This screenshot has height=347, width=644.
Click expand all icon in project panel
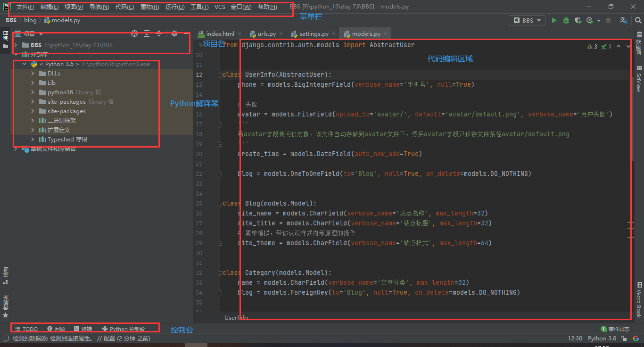[147, 33]
